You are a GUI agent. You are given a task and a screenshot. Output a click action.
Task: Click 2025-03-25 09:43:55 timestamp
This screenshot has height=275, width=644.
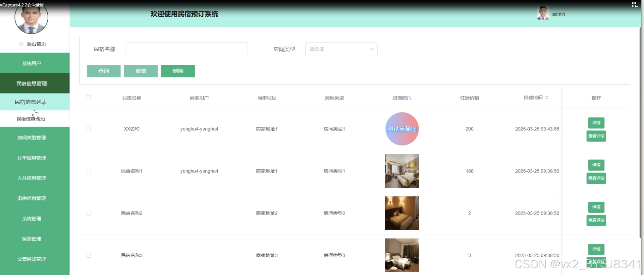(537, 129)
